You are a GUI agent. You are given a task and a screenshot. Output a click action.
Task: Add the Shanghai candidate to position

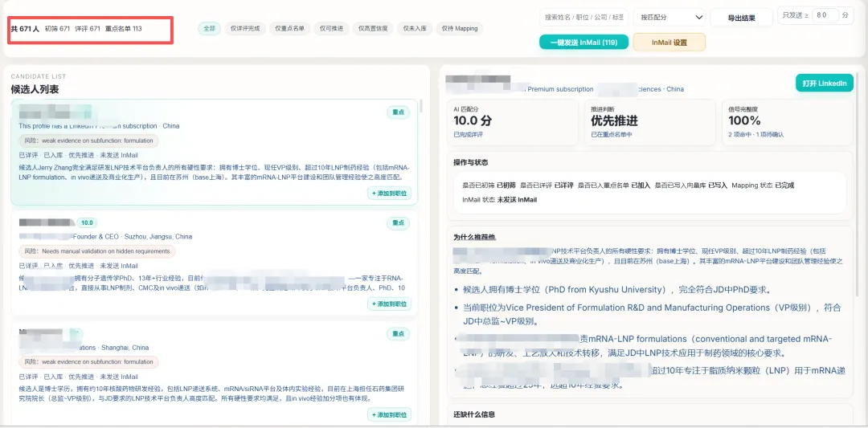point(389,414)
